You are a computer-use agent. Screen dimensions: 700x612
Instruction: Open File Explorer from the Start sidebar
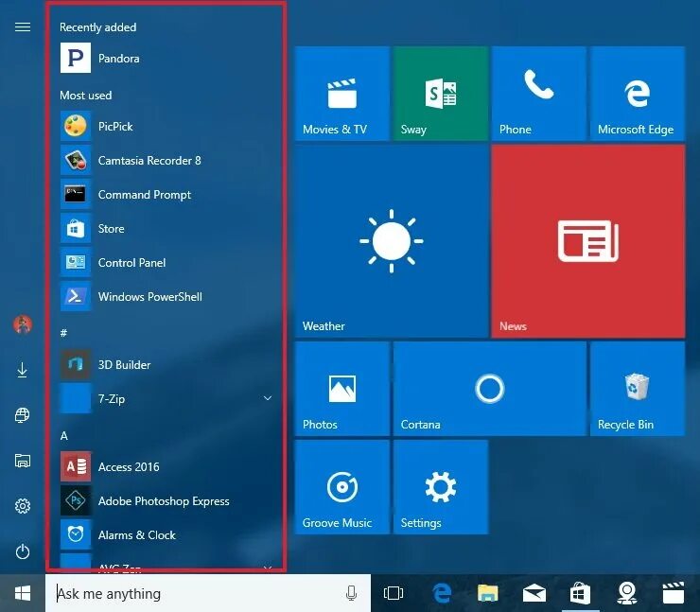click(x=23, y=461)
